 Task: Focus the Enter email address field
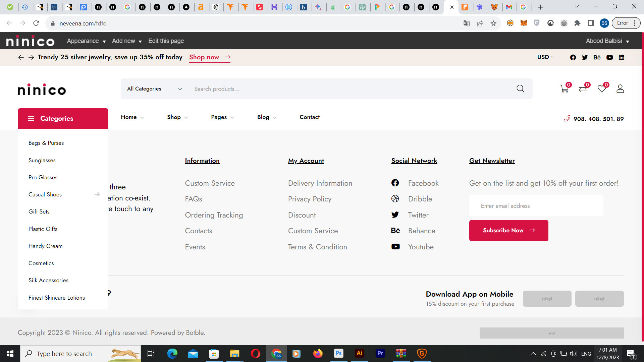536,206
